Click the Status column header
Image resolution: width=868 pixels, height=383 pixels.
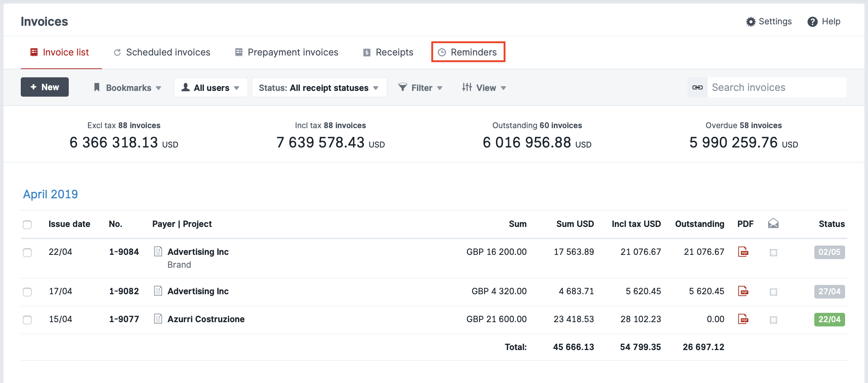832,224
